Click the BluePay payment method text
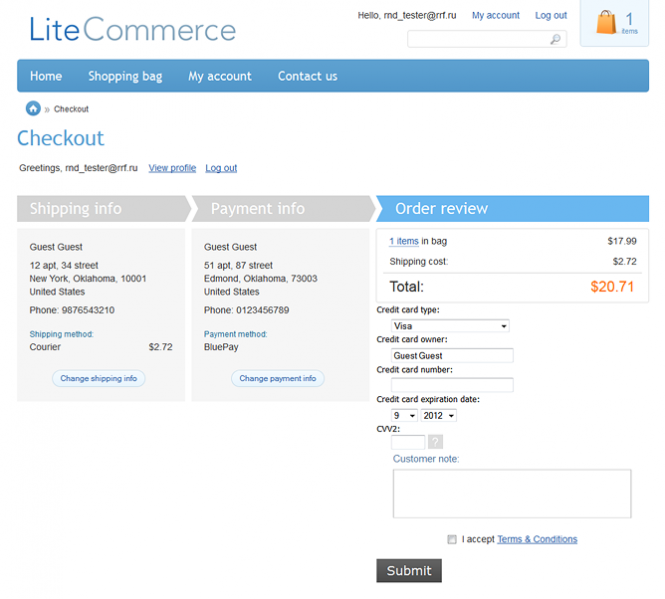 point(221,347)
